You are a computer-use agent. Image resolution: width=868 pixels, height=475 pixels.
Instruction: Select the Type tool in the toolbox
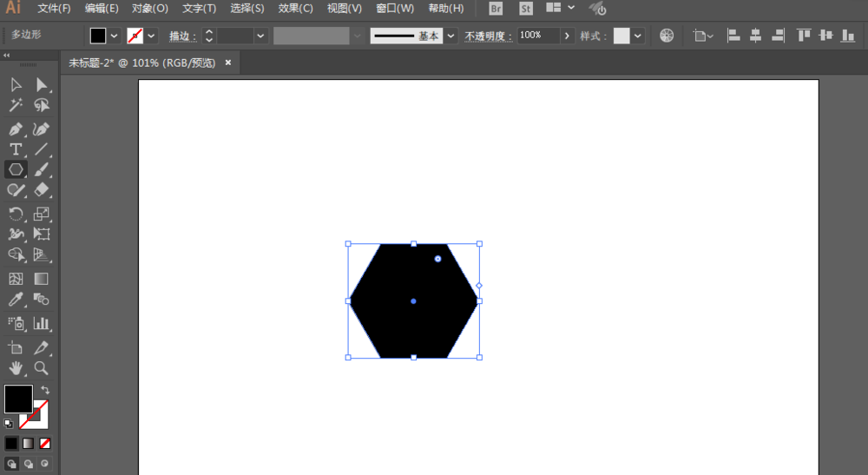pos(16,149)
